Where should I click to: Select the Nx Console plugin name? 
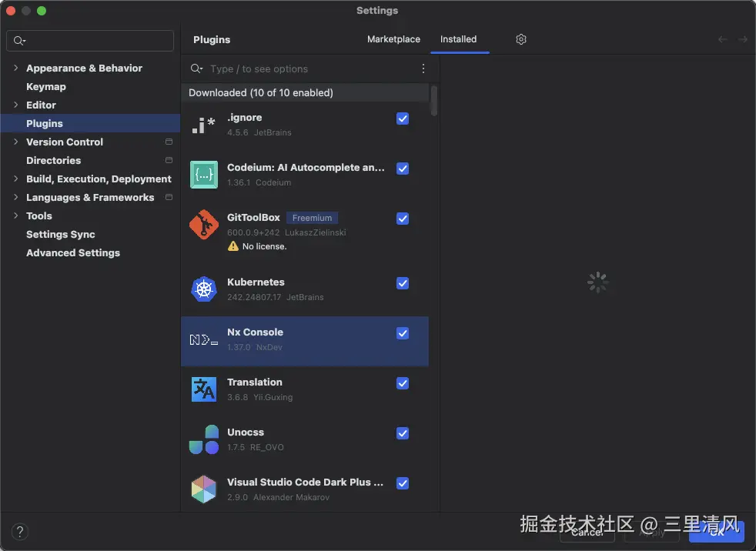pos(255,332)
